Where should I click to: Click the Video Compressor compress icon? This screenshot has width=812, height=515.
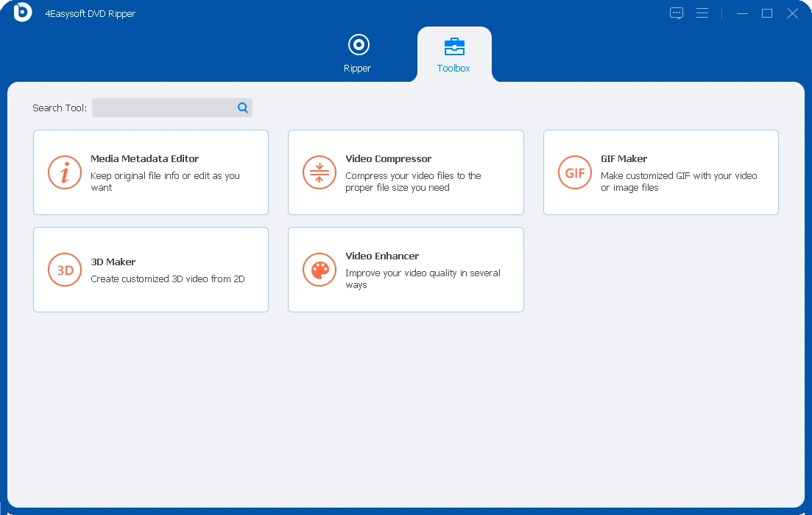coord(319,172)
